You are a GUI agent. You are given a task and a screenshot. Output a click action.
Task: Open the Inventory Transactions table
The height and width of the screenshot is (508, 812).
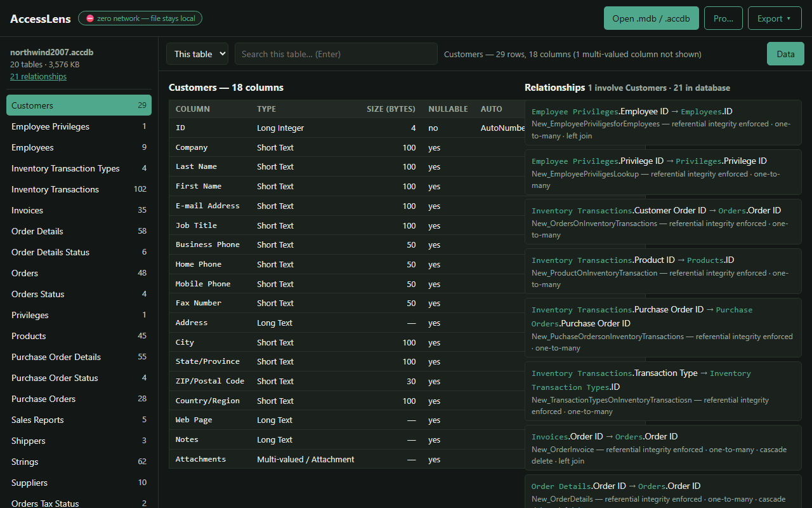click(79, 189)
